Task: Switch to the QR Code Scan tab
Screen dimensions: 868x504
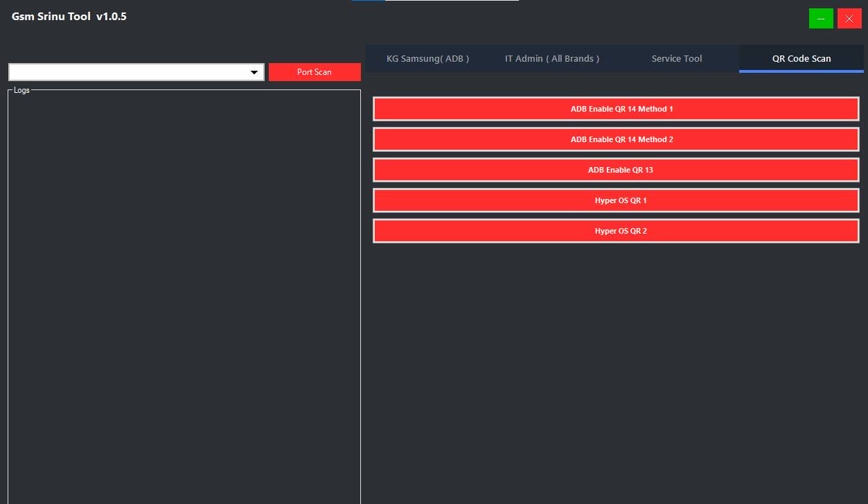Action: [801, 58]
